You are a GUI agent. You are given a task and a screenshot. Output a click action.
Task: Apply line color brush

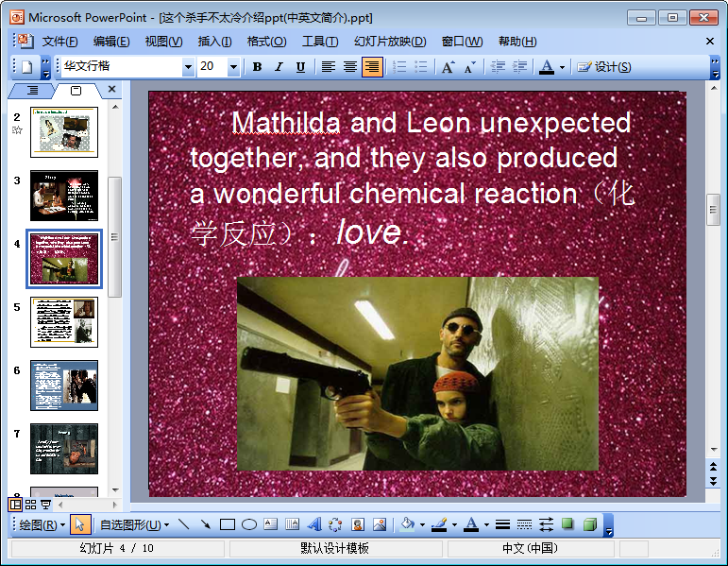(x=439, y=524)
